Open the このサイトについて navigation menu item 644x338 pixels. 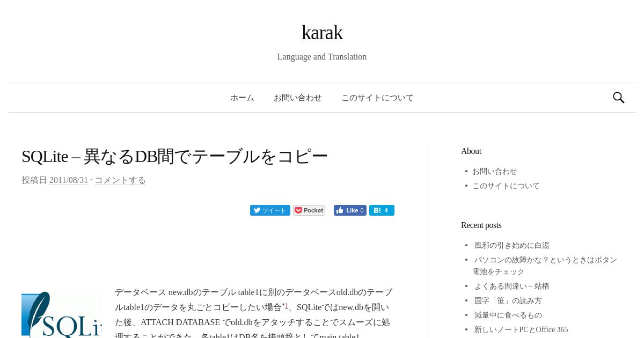(x=377, y=98)
